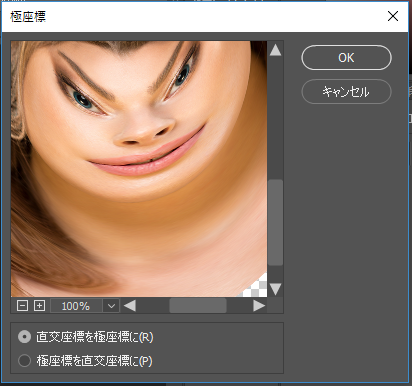Screen dimensions: 412x386
Task: Click the horizontal scrollbar thumb
Action: 198,306
